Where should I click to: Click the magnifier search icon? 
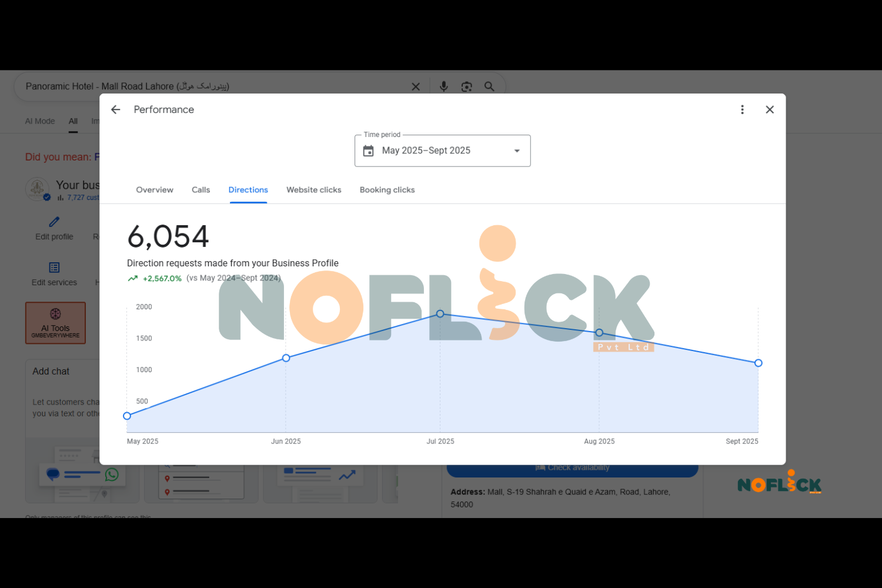[x=489, y=86]
